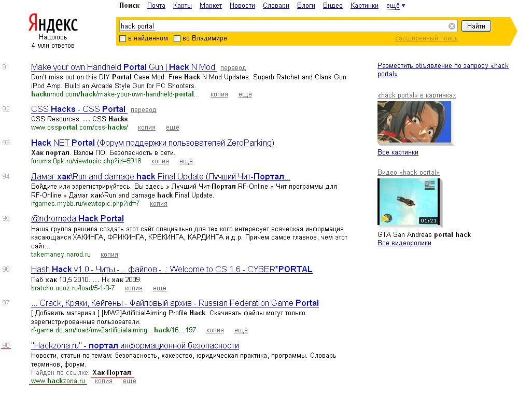Open the Видео tab
The width and height of the screenshot is (532, 393).
click(x=332, y=5)
